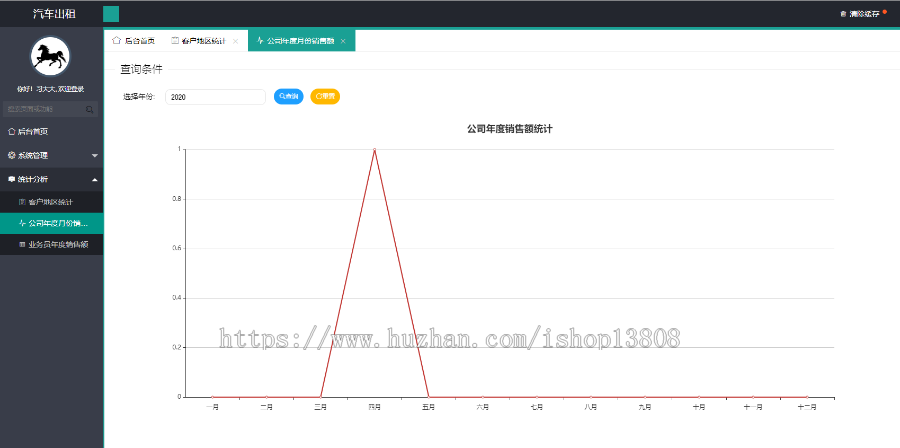Toggle the sidebar with the teal square icon
Screen dimensions: 900x448
111,14
